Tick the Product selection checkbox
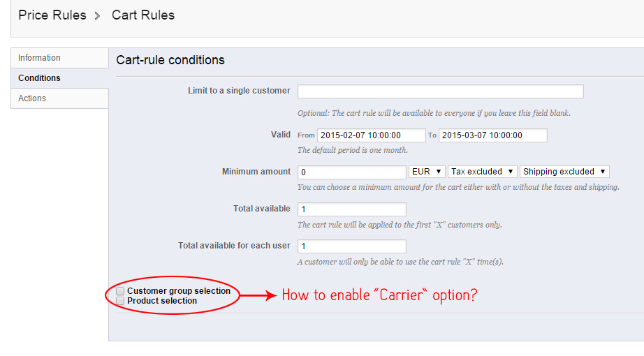The height and width of the screenshot is (356, 644). pos(121,301)
